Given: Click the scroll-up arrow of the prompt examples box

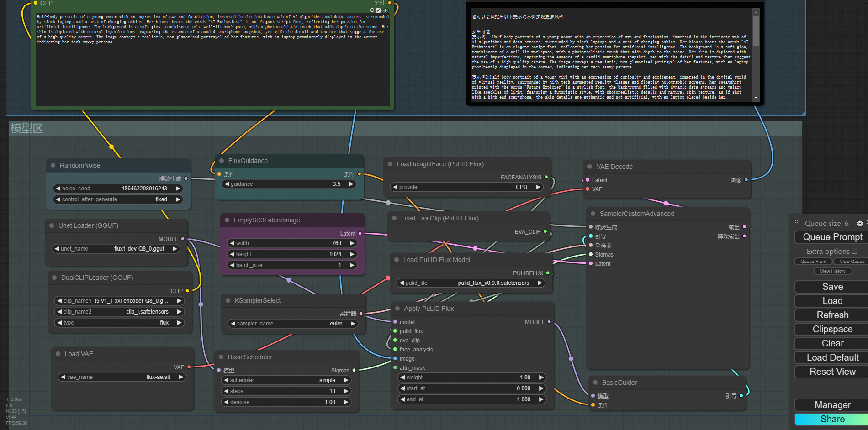Looking at the screenshot, I should [x=756, y=12].
